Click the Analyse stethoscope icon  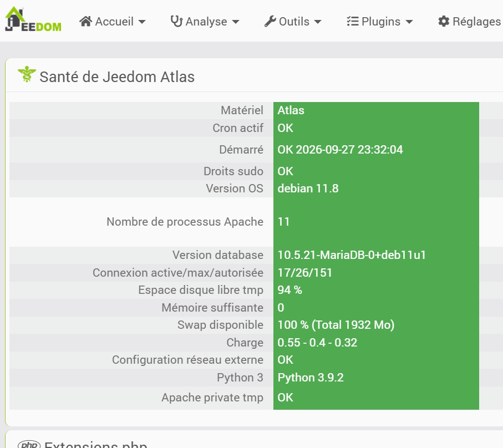coord(176,22)
